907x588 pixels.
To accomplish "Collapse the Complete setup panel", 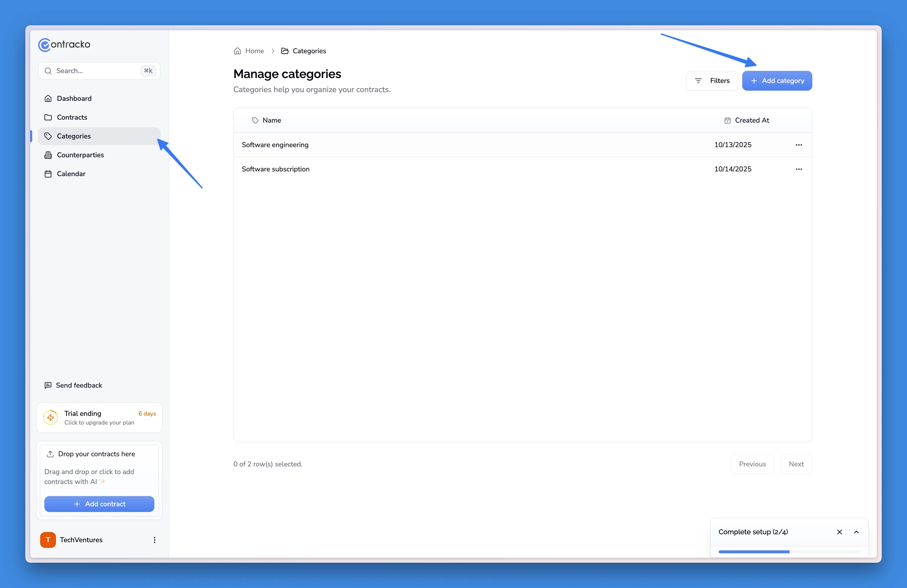I will [856, 532].
